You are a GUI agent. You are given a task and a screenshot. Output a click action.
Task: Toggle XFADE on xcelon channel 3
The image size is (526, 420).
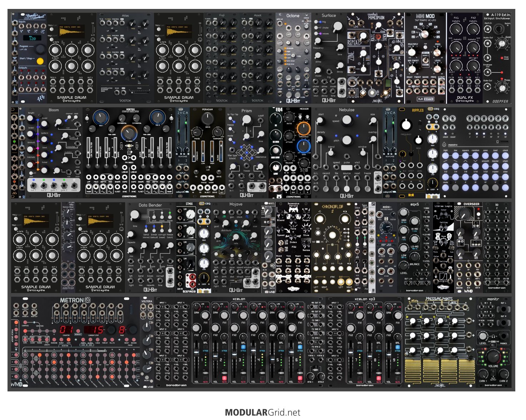243,347
